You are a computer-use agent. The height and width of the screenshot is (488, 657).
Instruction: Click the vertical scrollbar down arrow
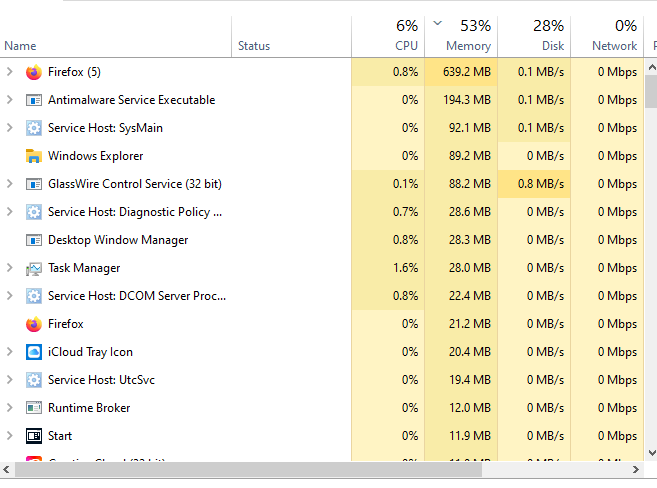(652, 453)
